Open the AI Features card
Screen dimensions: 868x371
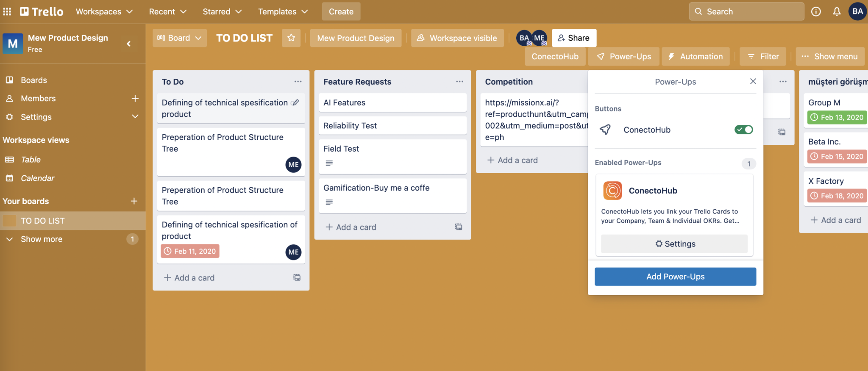(x=392, y=102)
